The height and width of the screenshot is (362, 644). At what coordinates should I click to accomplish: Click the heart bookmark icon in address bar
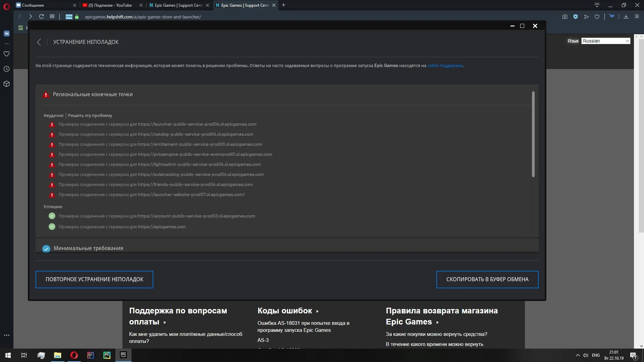[597, 17]
